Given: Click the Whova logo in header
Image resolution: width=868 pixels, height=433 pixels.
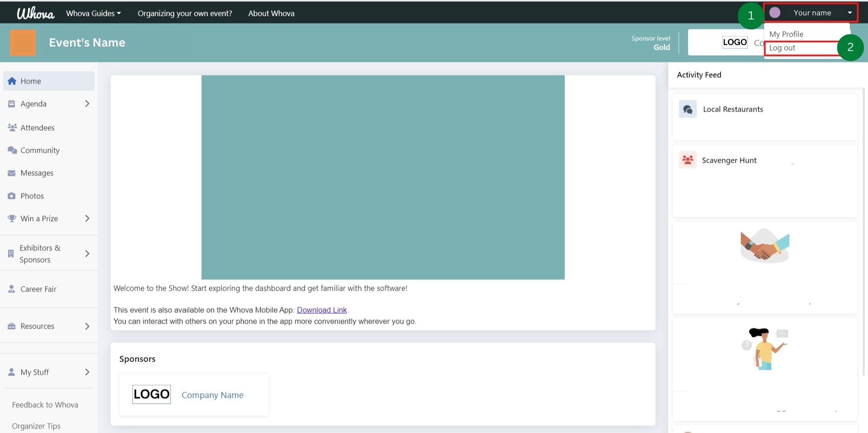Looking at the screenshot, I should coord(35,14).
